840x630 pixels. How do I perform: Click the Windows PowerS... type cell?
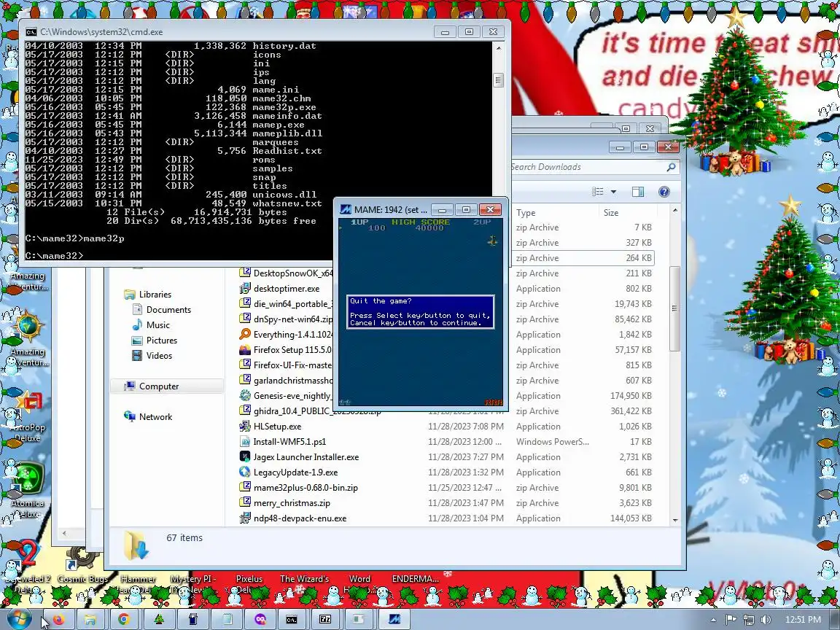pos(552,441)
